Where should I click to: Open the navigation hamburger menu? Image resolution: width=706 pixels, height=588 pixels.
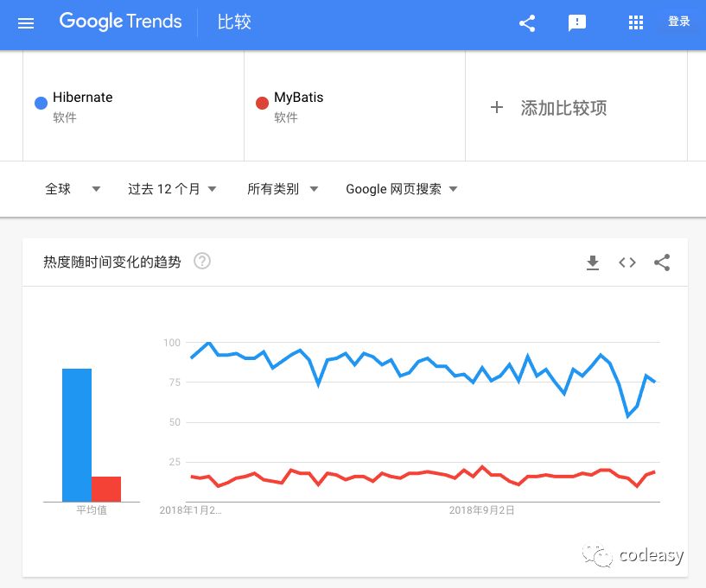click(x=25, y=23)
